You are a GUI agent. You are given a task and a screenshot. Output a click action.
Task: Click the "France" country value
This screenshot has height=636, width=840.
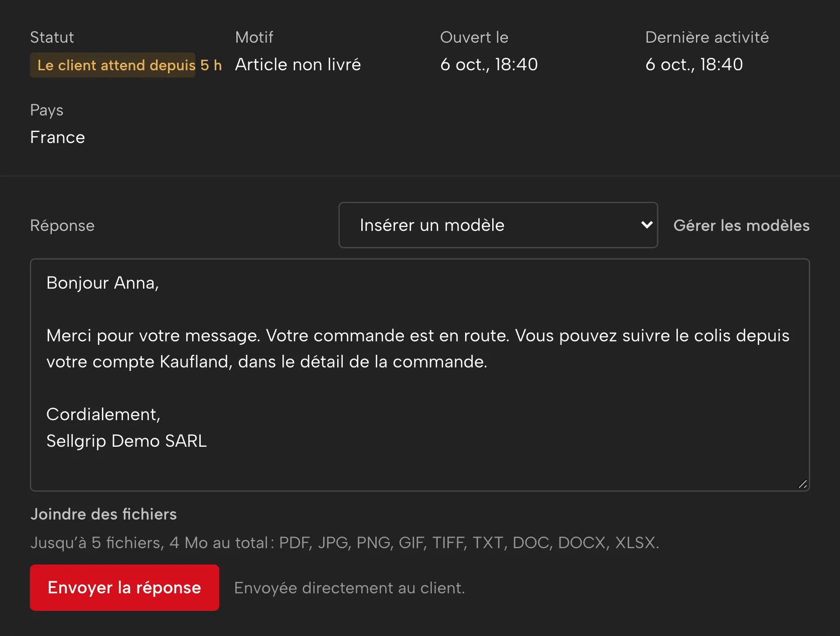58,137
